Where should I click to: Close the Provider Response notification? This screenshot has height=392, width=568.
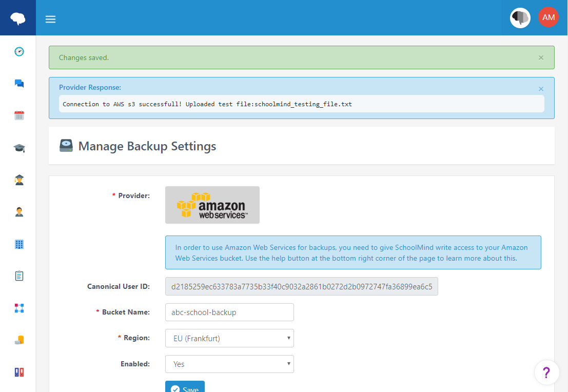541,89
